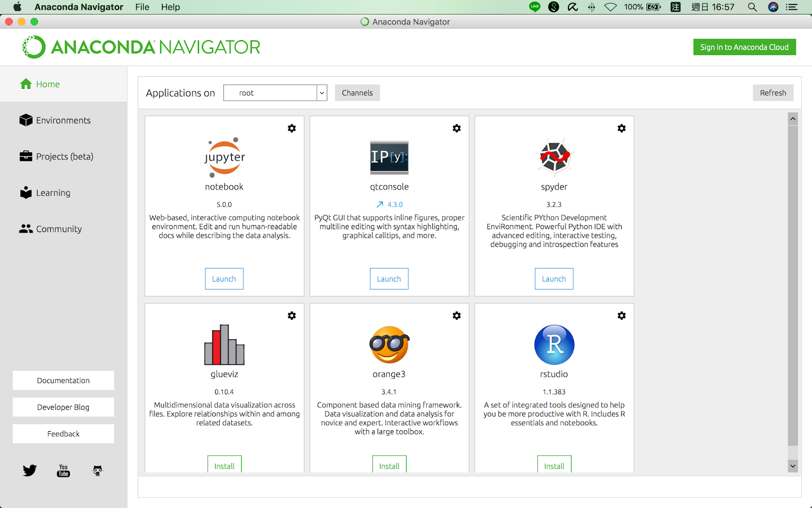The height and width of the screenshot is (508, 812).
Task: Open the Siri menu bar icon
Action: pos(773,7)
